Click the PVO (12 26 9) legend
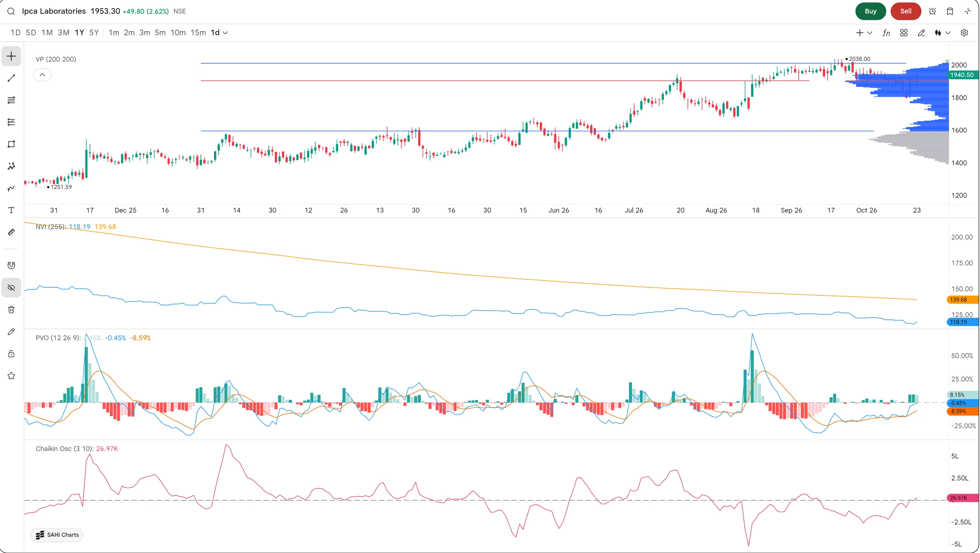The image size is (980, 553). tap(58, 338)
